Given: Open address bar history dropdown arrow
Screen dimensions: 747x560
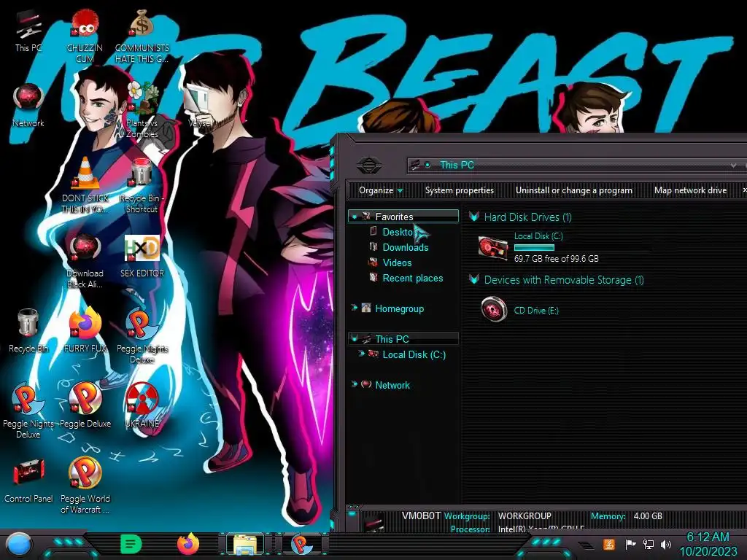Looking at the screenshot, I should point(734,166).
